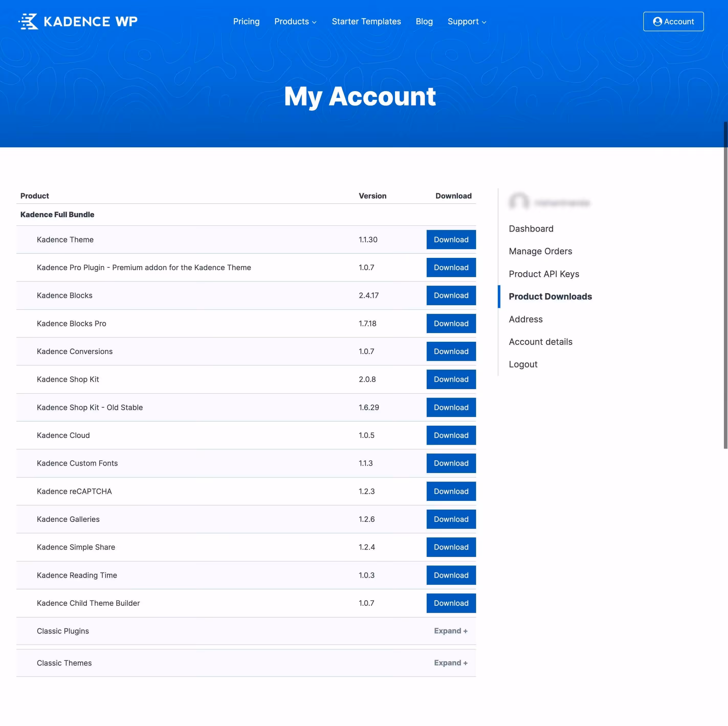This screenshot has height=726, width=728.
Task: Download Kadence Child Theme Builder
Action: click(451, 603)
